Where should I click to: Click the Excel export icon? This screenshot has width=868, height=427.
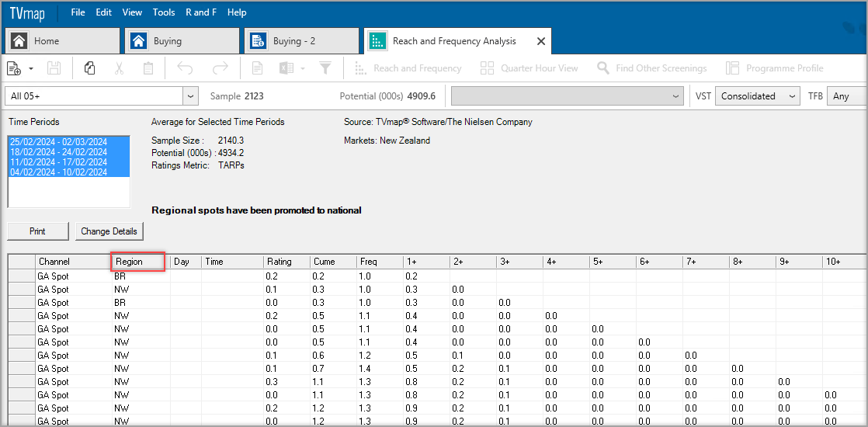286,68
